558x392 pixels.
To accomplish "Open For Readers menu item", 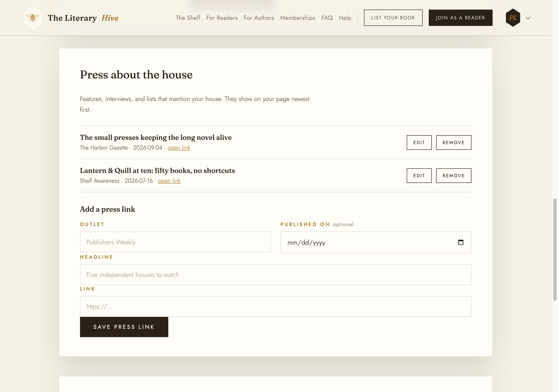I will 222,18.
